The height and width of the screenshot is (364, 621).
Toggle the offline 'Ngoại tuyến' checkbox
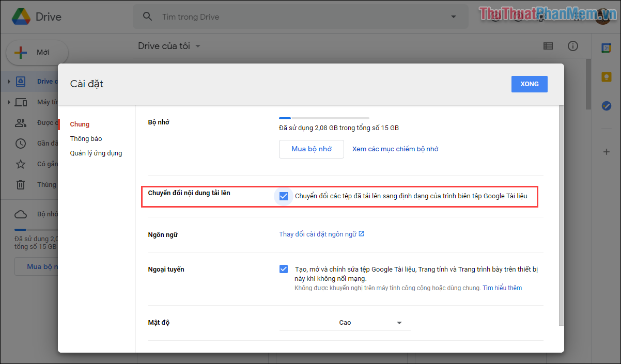point(284,269)
